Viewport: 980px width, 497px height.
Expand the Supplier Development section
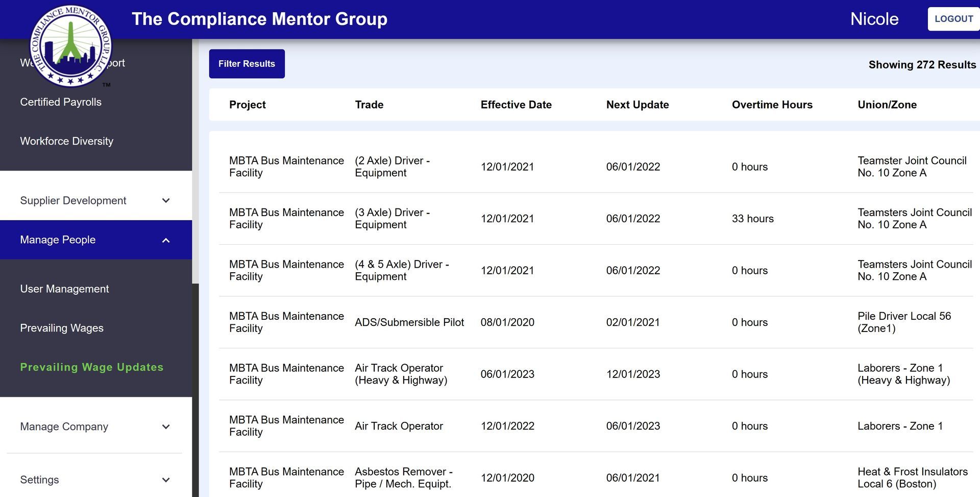(x=165, y=201)
